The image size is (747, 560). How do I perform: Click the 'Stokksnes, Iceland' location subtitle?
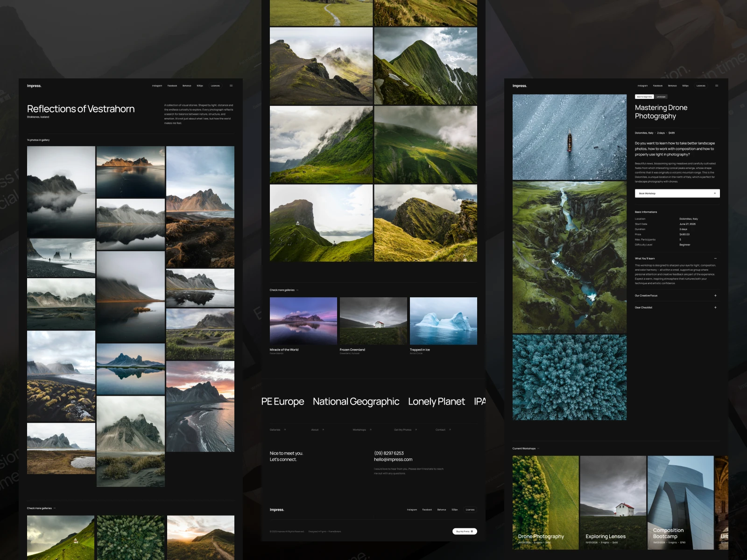[38, 117]
